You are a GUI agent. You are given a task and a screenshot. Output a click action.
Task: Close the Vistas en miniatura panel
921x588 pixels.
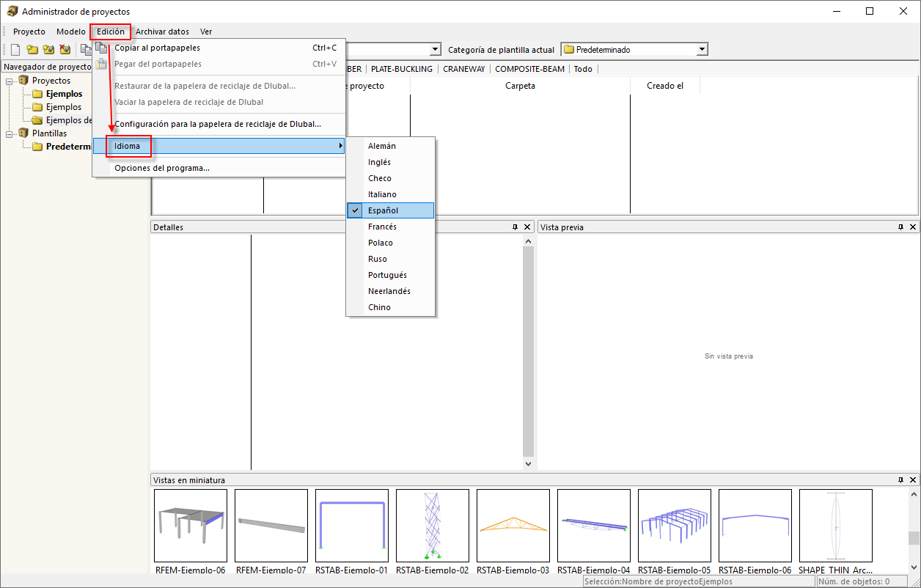tap(913, 480)
